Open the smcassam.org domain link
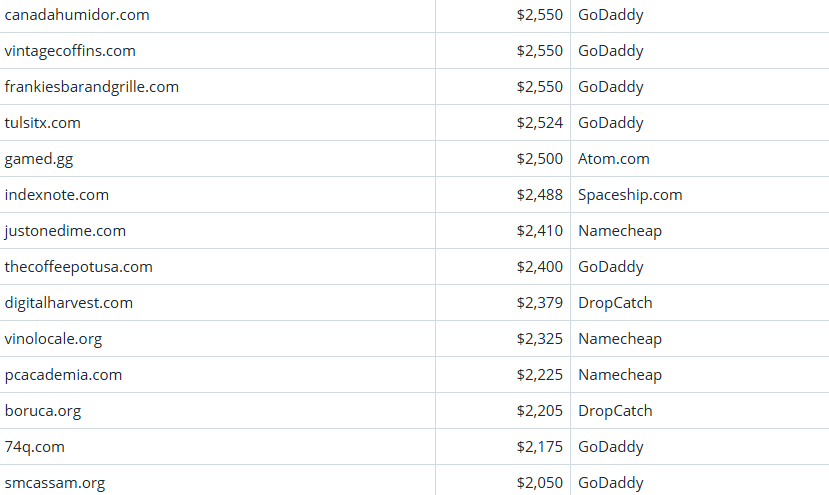 point(55,483)
